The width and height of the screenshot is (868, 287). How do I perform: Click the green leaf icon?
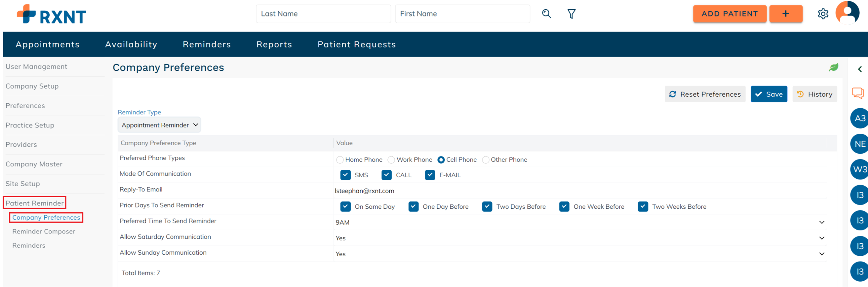point(833,67)
